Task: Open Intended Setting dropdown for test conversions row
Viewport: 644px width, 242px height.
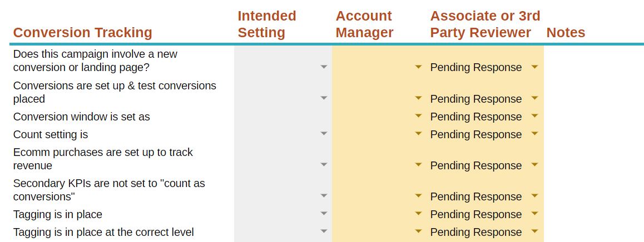Action: click(x=324, y=98)
